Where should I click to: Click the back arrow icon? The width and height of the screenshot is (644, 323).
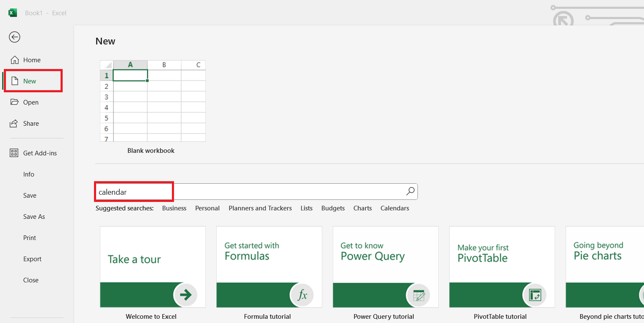tap(14, 37)
